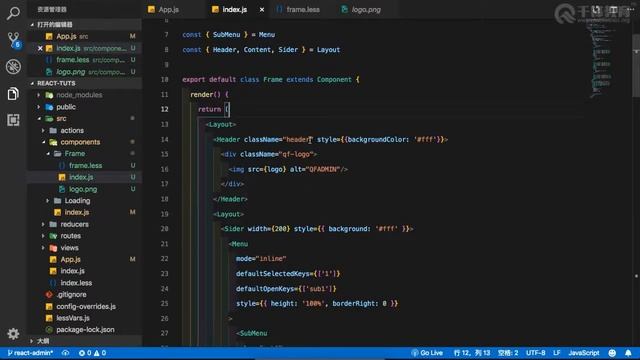Open the Extensions view icon
Viewport: 640px width, 360px height.
[13, 120]
